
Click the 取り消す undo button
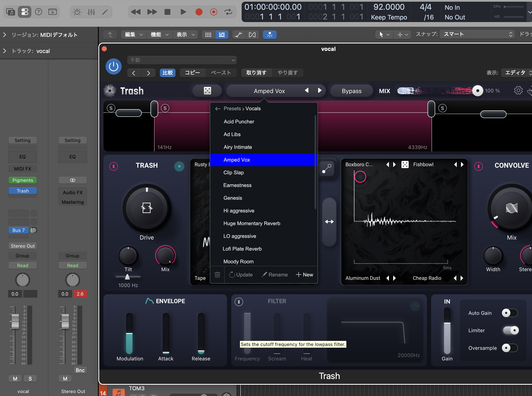[256, 73]
